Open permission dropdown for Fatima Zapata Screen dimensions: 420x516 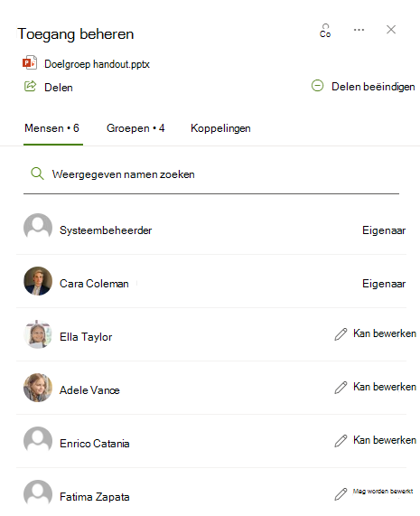click(x=374, y=493)
